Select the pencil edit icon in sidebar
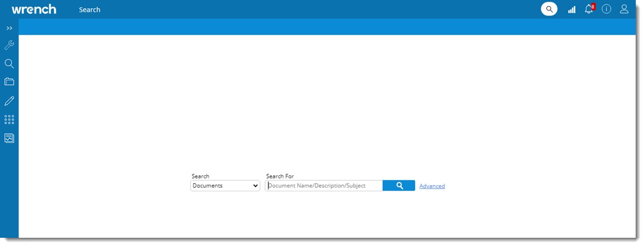 [9, 101]
